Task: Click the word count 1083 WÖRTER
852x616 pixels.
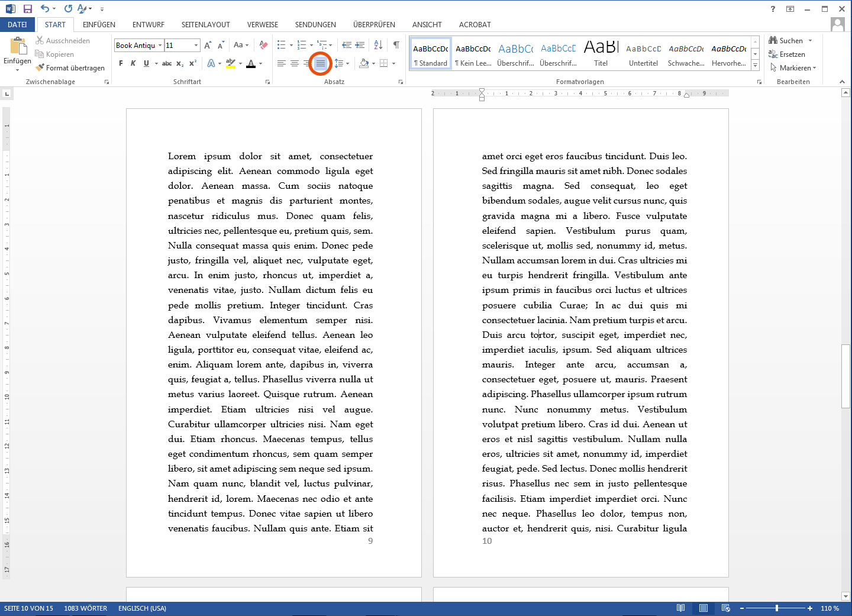Action: (86, 608)
